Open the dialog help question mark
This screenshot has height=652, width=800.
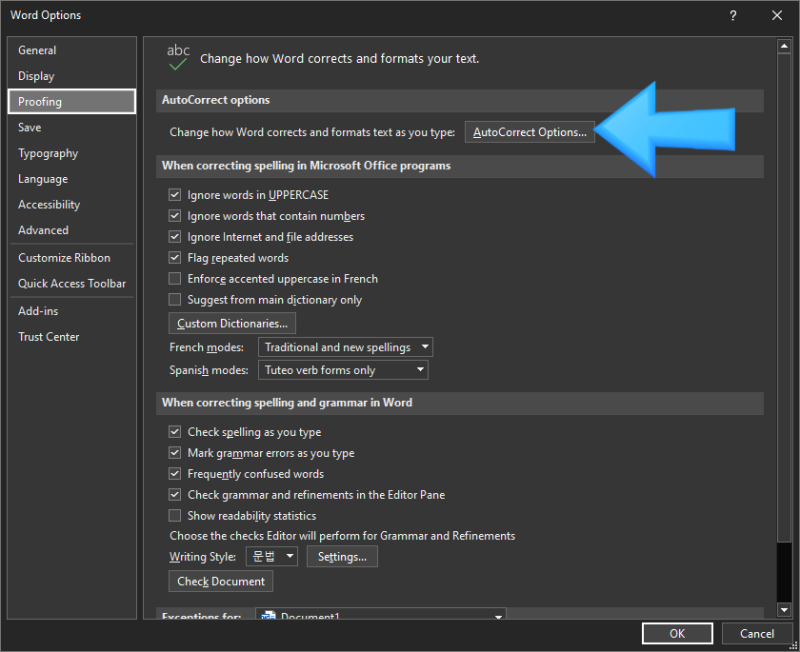733,15
